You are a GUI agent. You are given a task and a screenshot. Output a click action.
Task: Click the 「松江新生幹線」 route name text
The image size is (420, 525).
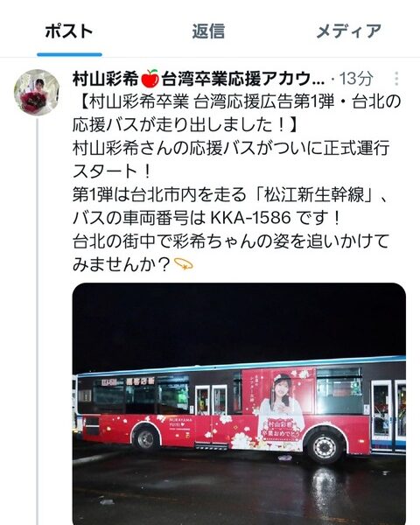tap(314, 195)
